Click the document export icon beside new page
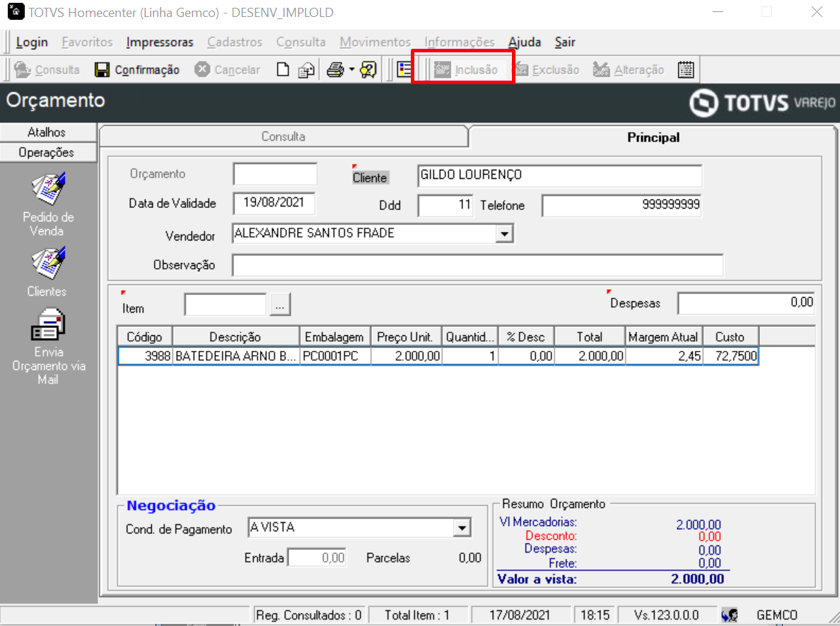The image size is (840, 626). point(306,70)
